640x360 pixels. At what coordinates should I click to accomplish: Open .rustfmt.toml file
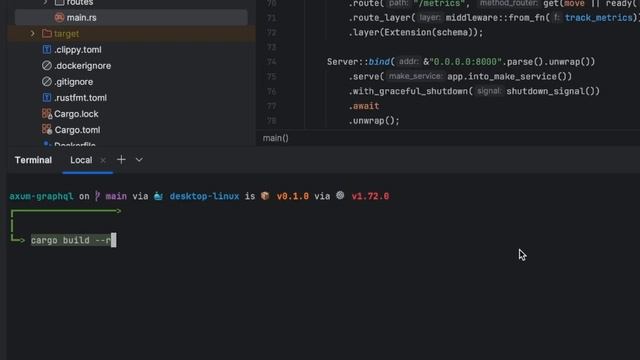pyautogui.click(x=80, y=98)
